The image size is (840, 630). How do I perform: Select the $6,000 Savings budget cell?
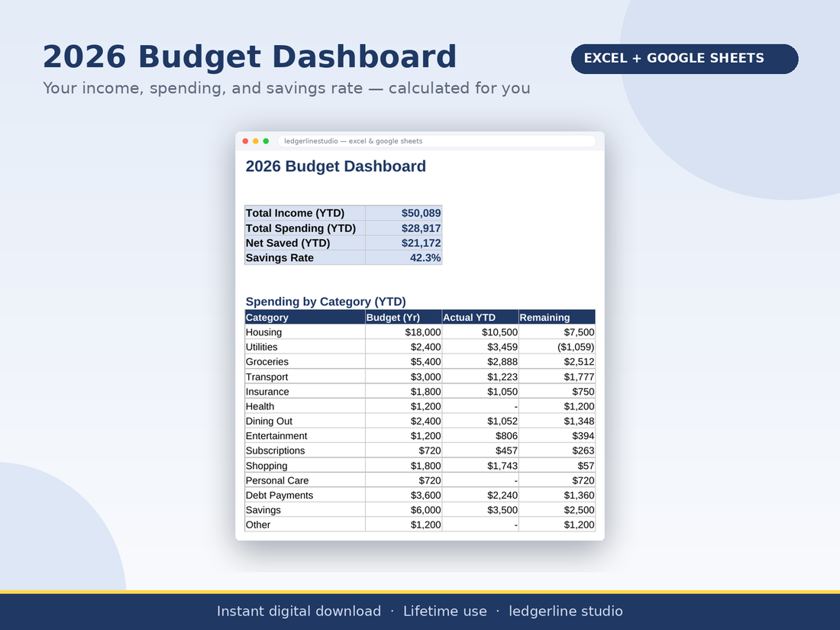404,510
